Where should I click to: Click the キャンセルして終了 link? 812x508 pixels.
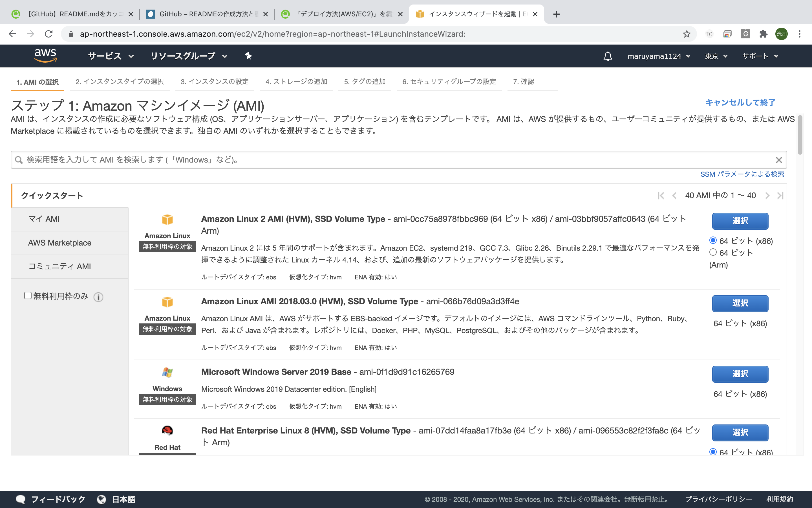click(x=741, y=102)
